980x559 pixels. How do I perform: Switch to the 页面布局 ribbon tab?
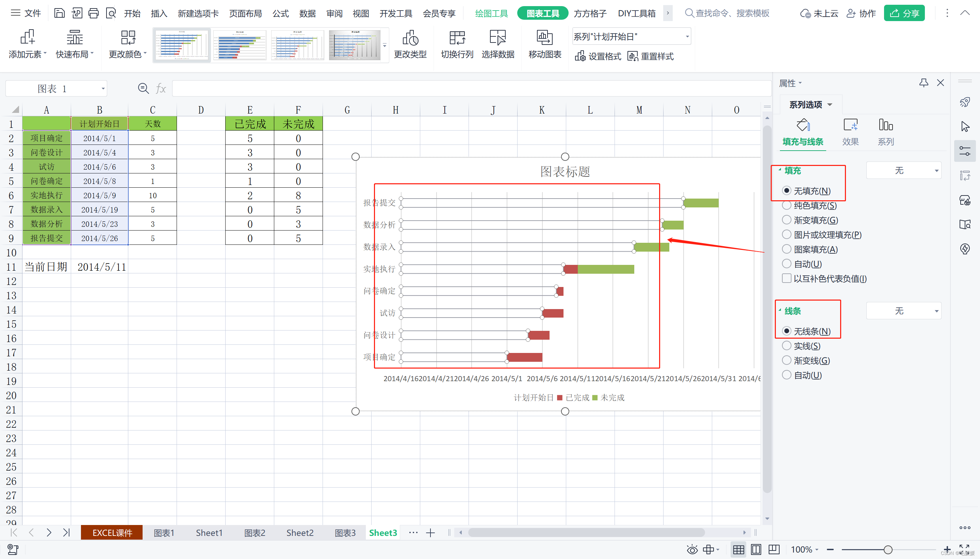(245, 14)
